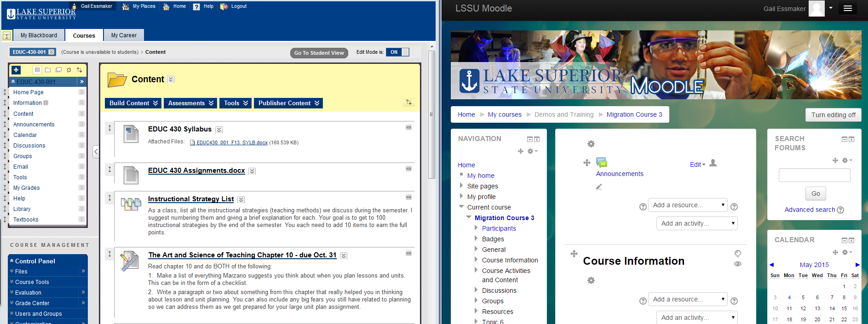Click the group mode person icon next to Edit
This screenshot has width=868, height=324.
pyautogui.click(x=713, y=163)
